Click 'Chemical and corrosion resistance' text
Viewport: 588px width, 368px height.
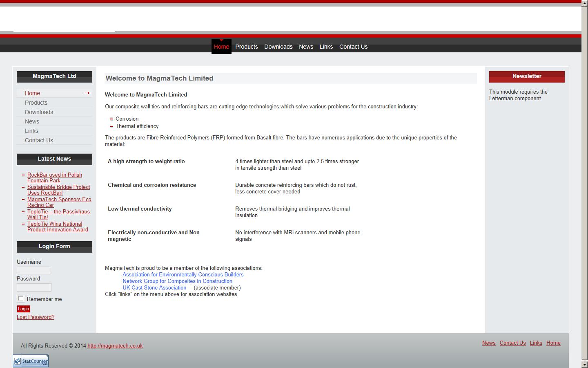pos(152,185)
